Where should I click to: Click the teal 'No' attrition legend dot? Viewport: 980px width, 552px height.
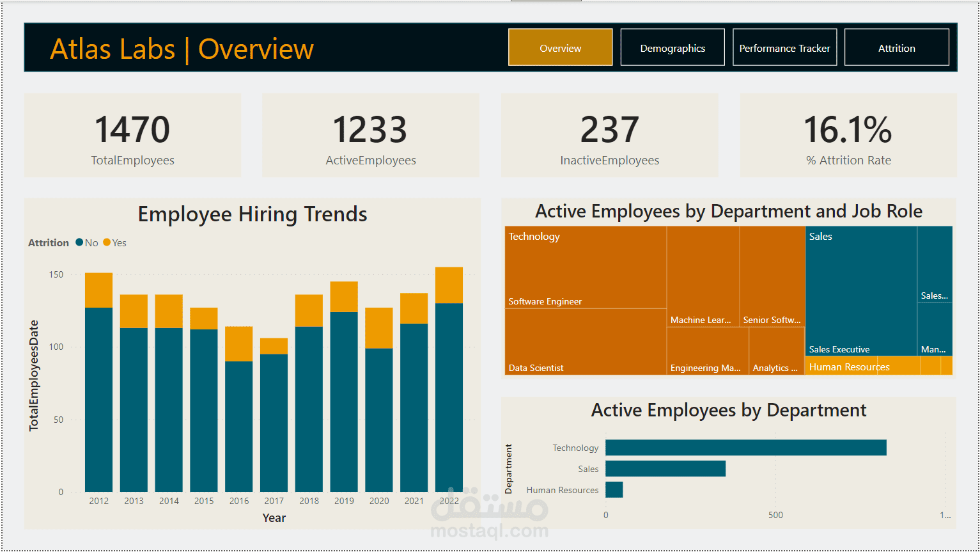point(79,242)
